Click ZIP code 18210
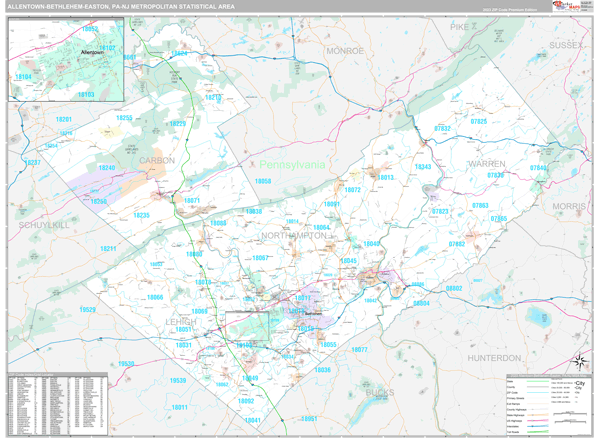 (x=213, y=98)
